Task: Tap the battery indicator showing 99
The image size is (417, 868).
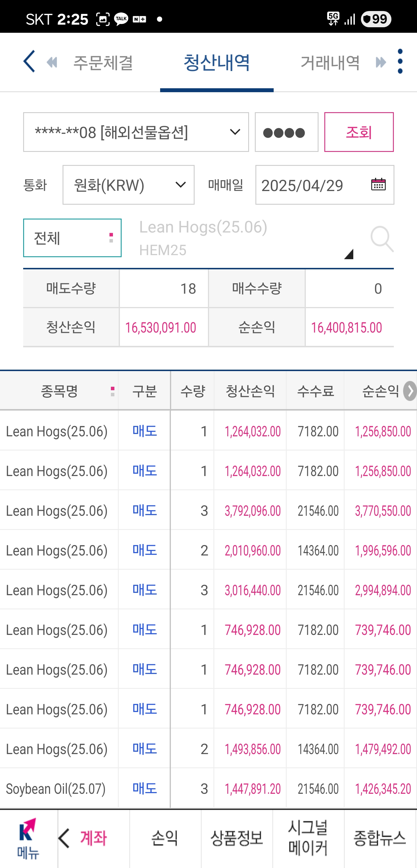Action: click(x=376, y=19)
